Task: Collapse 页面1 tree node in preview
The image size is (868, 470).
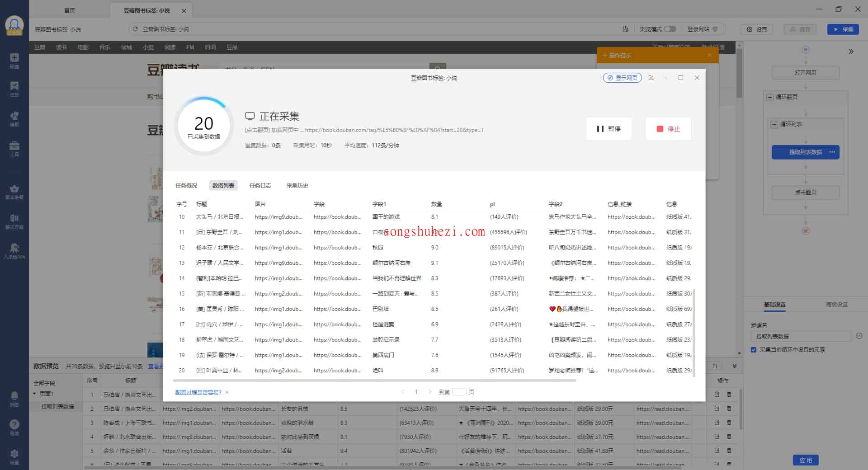Action: coord(34,394)
